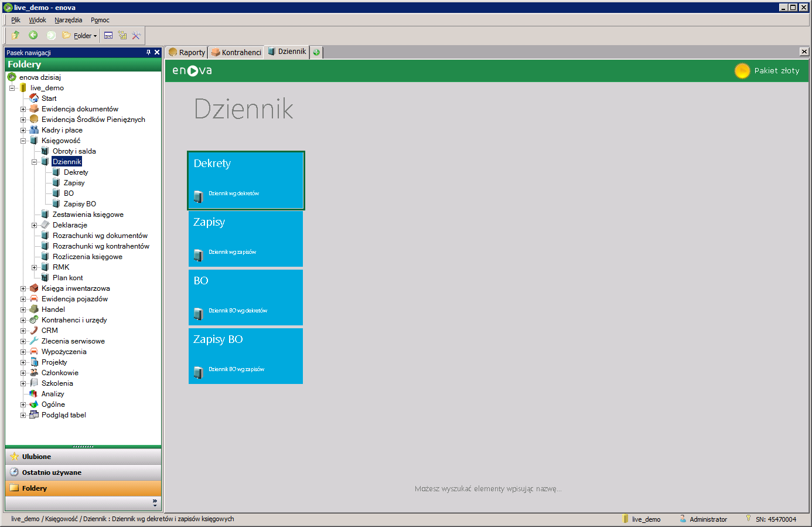The image size is (812, 527).
Task: Open Rozrachunki wg kontrahentów
Action: (101, 246)
